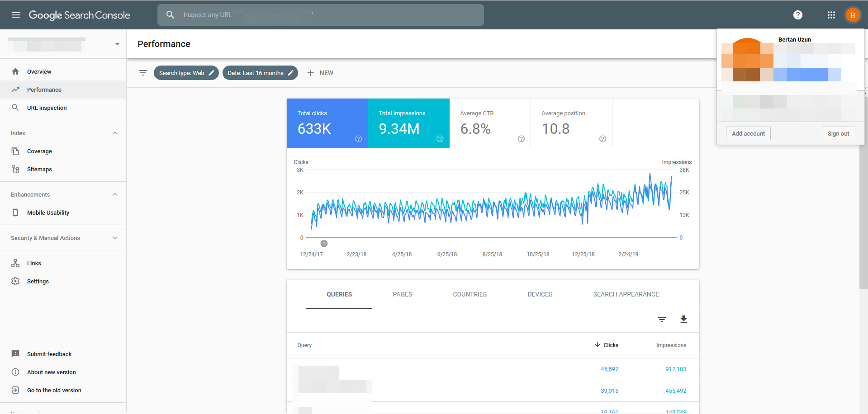
Task: Click the Overview home icon
Action: click(x=15, y=71)
